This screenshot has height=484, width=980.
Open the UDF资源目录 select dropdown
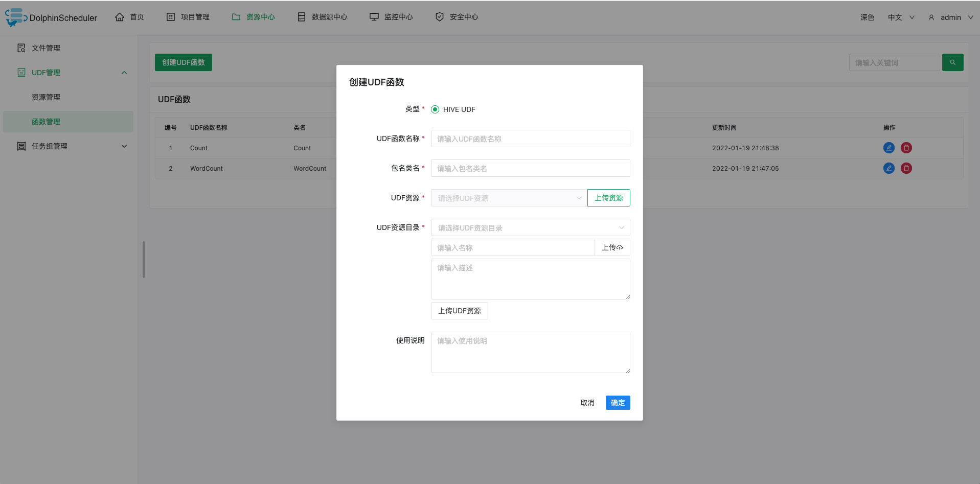click(531, 227)
